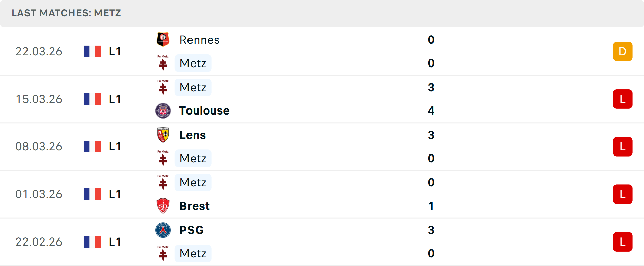
Task: Click Toulouse's score of 4
Action: (x=431, y=110)
